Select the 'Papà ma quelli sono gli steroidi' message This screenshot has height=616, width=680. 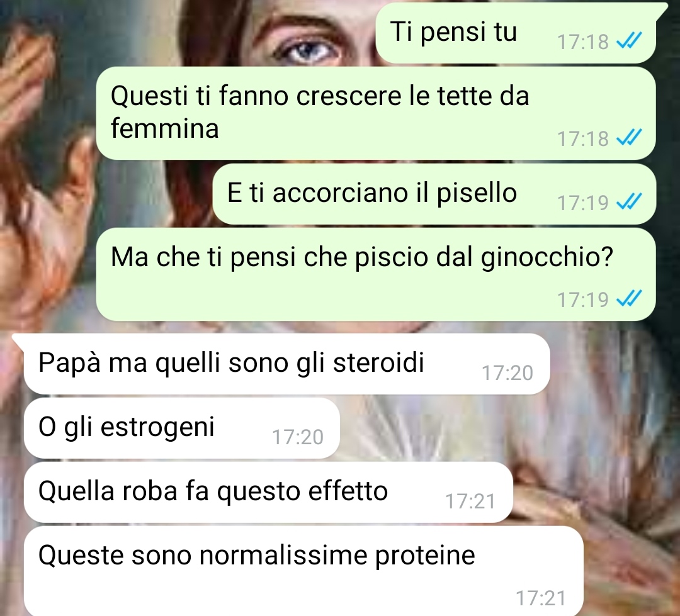286,364
